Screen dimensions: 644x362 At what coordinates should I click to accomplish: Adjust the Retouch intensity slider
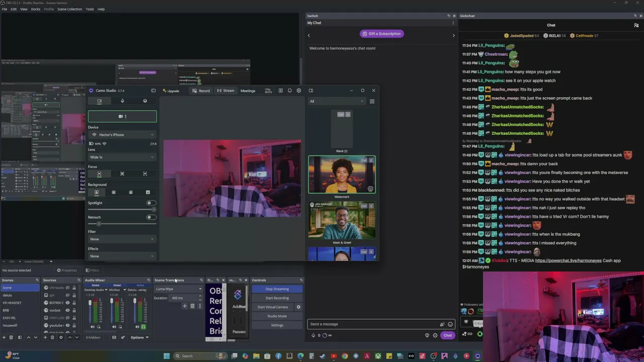pos(122,223)
